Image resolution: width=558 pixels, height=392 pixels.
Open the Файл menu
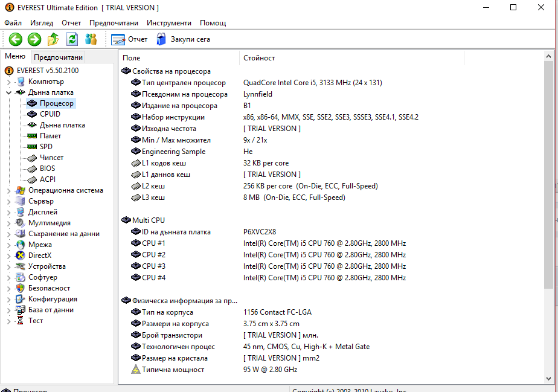click(x=13, y=23)
